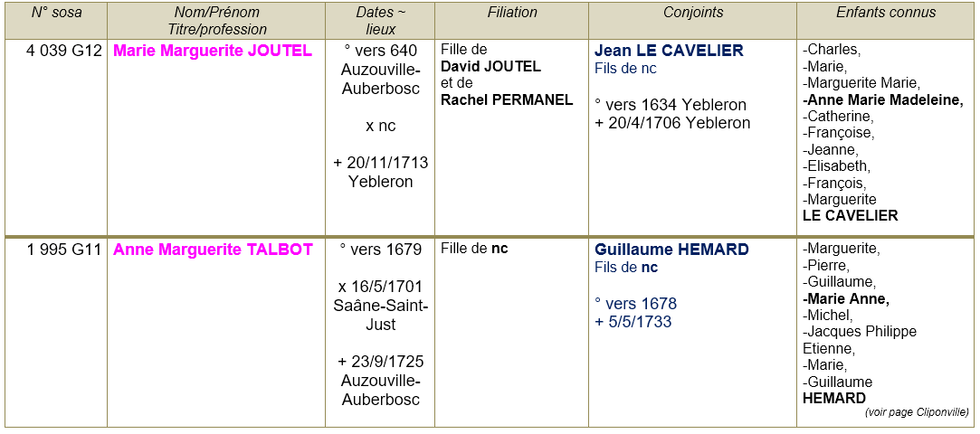
Task: Click the Guillaume HEMARD spouse name
Action: (671, 250)
